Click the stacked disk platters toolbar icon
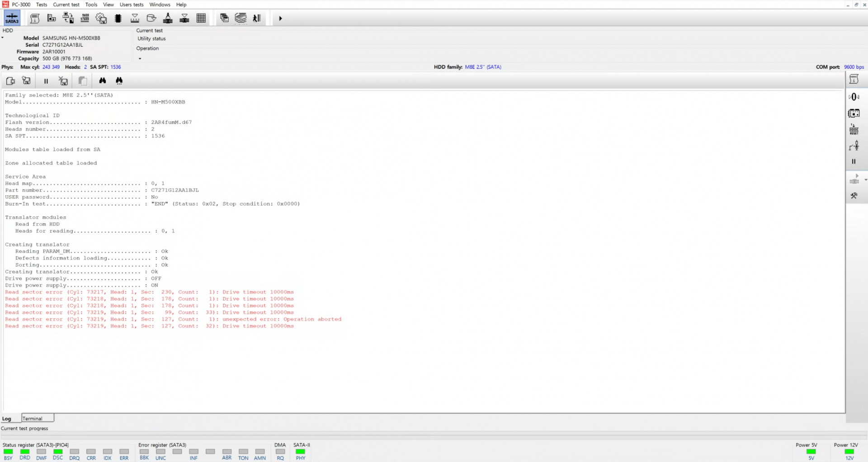868x462 pixels. point(241,18)
